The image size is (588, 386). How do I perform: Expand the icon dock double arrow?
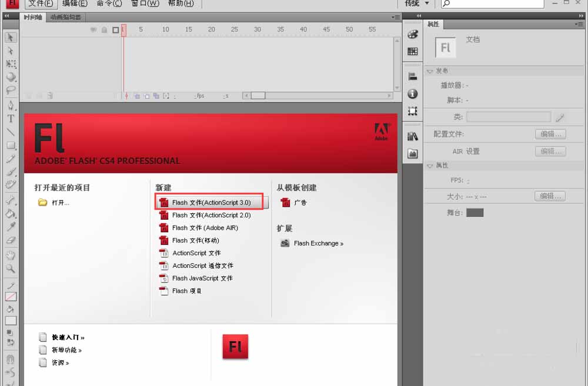click(419, 16)
